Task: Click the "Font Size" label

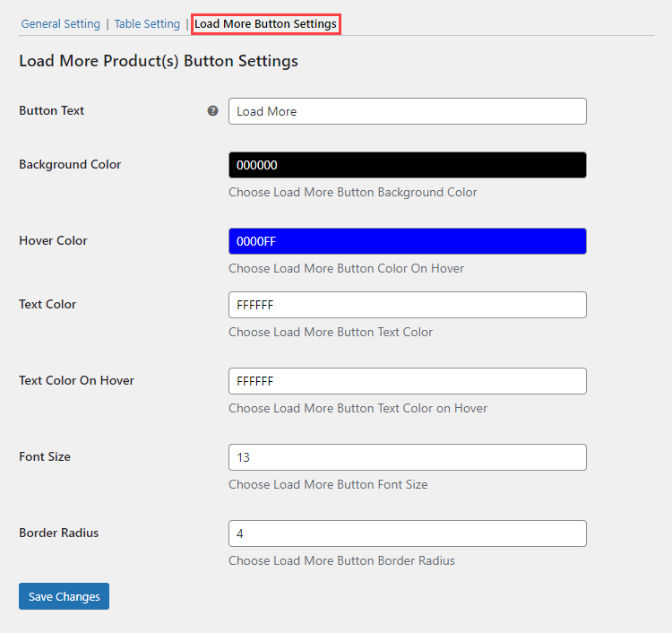Action: (45, 457)
